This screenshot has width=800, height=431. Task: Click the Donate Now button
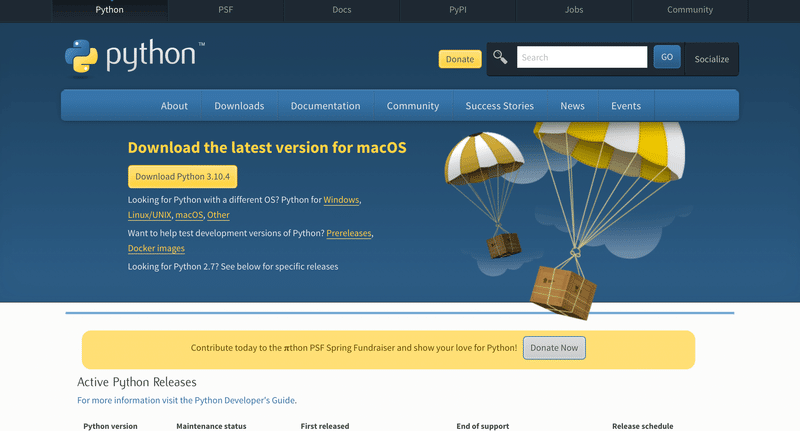tap(554, 348)
